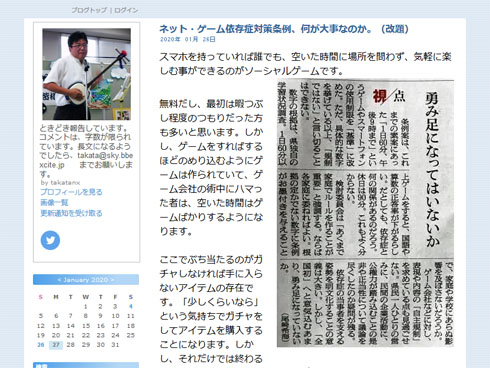Open プロフィールを見る link

tap(71, 192)
